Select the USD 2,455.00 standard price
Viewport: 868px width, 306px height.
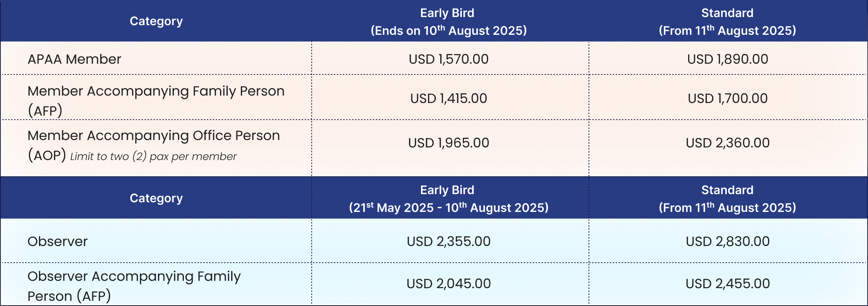pyautogui.click(x=728, y=284)
